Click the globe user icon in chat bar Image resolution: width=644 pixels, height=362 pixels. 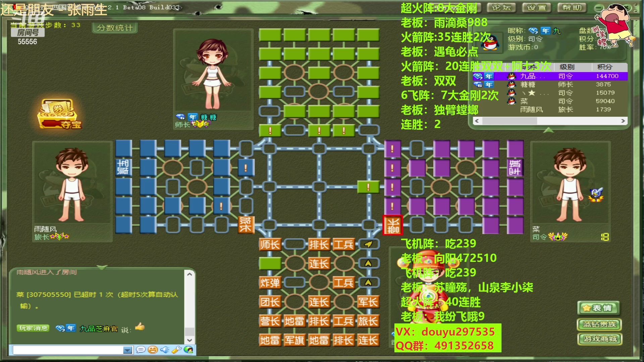(189, 350)
